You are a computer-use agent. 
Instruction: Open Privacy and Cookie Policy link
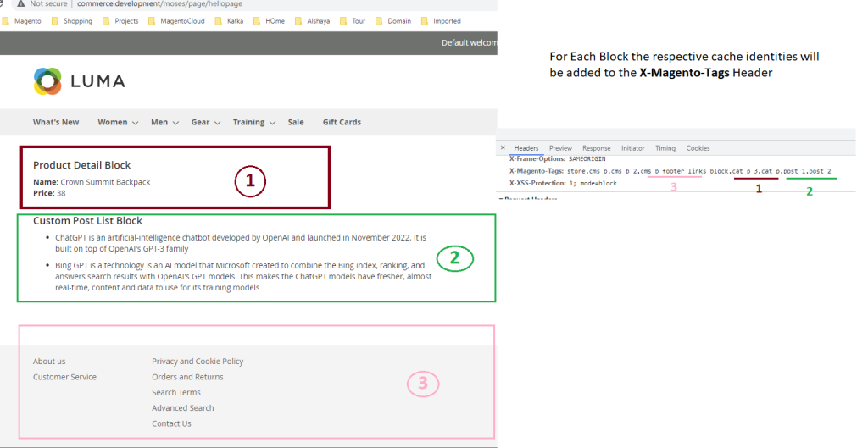coord(198,362)
